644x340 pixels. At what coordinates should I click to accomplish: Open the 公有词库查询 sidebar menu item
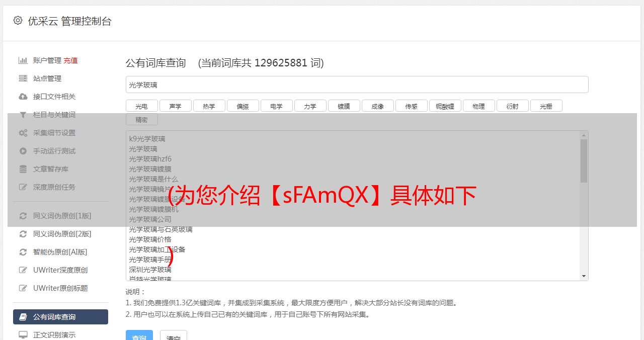click(60, 317)
